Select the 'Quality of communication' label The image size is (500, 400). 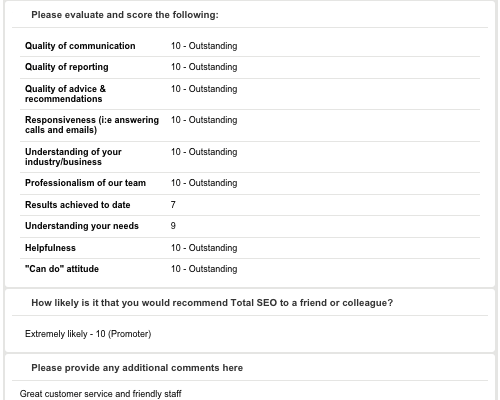[x=80, y=46]
